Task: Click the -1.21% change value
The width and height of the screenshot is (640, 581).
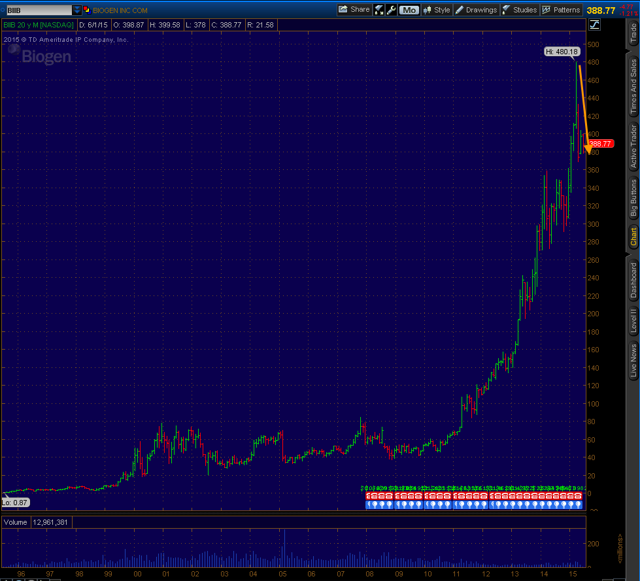Action: [629, 13]
